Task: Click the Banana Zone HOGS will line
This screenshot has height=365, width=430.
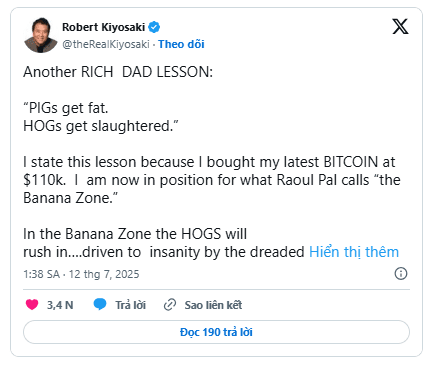Action: pyautogui.click(x=135, y=234)
